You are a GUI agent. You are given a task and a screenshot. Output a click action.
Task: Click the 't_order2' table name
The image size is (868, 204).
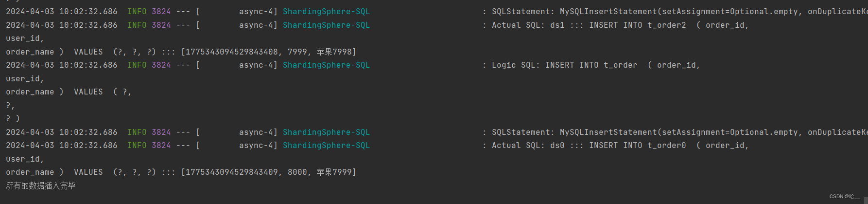666,25
